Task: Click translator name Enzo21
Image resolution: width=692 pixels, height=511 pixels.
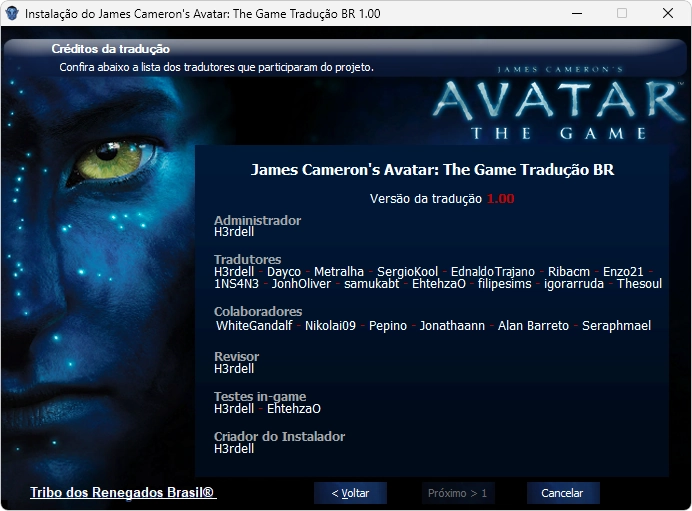Action: tap(623, 271)
